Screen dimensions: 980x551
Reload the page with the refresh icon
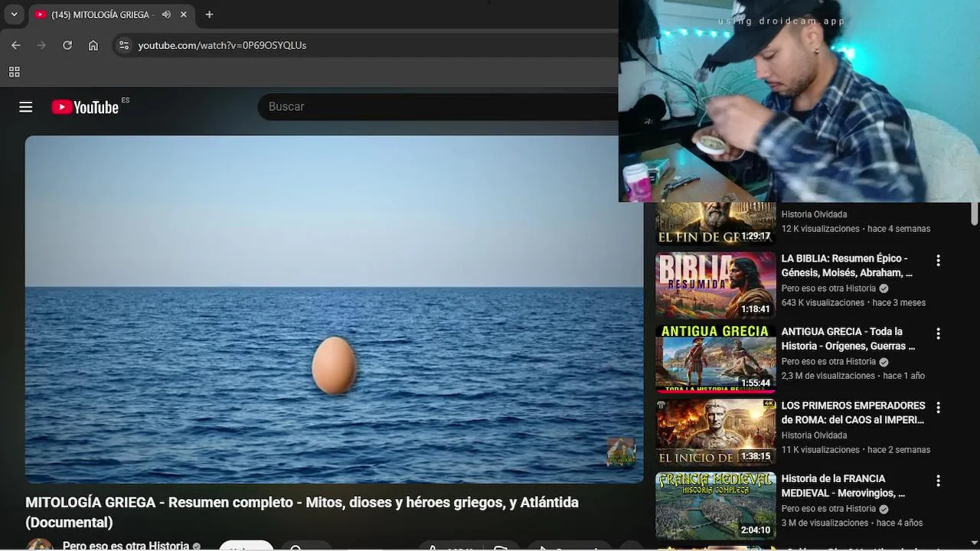click(x=67, y=45)
